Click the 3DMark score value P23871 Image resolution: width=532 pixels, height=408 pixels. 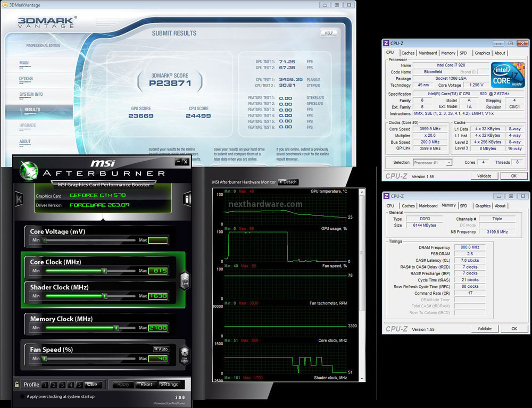(x=170, y=84)
